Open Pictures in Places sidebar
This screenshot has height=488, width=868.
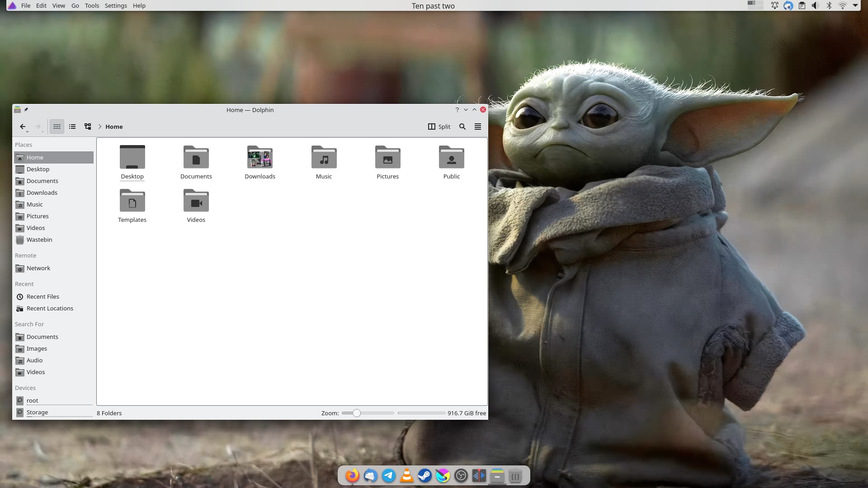pos(54,216)
